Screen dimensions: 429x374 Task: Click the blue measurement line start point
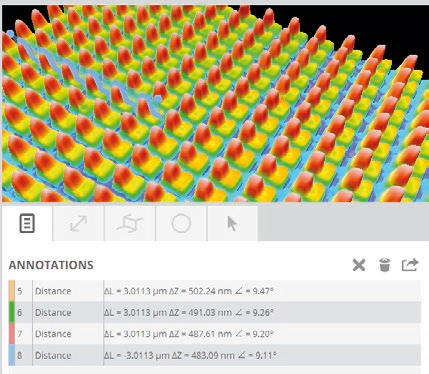click(10, 33)
